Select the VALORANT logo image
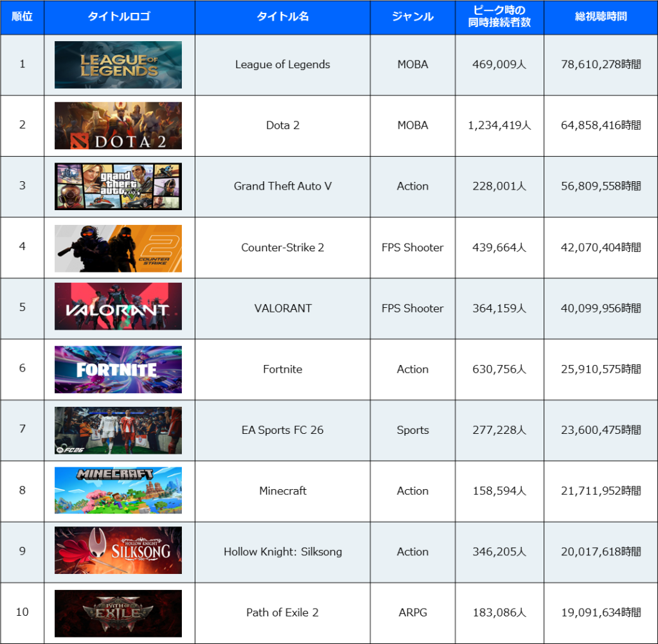Screen dimensions: 658x644 pyautogui.click(x=118, y=307)
